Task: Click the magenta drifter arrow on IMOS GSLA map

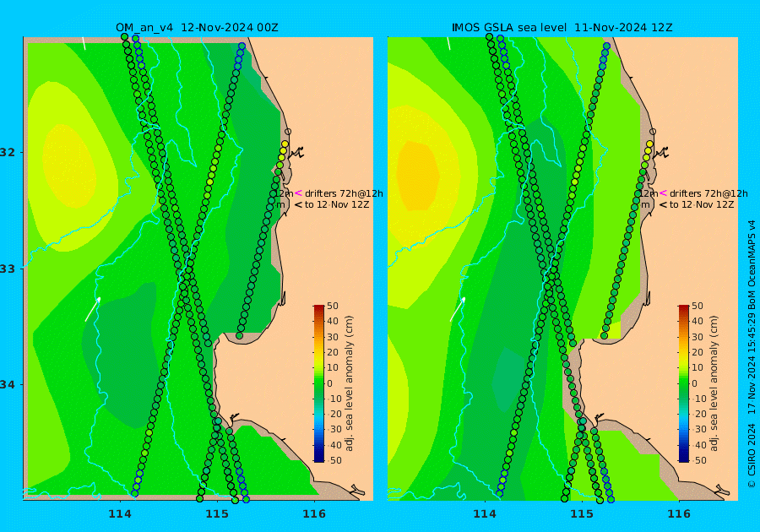Action: (x=663, y=193)
